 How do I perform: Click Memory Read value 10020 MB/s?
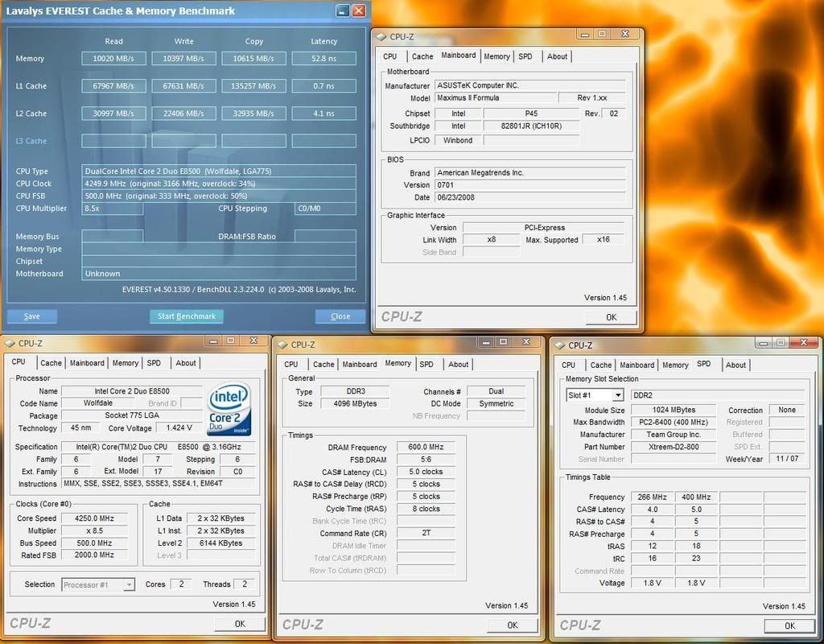pyautogui.click(x=113, y=58)
